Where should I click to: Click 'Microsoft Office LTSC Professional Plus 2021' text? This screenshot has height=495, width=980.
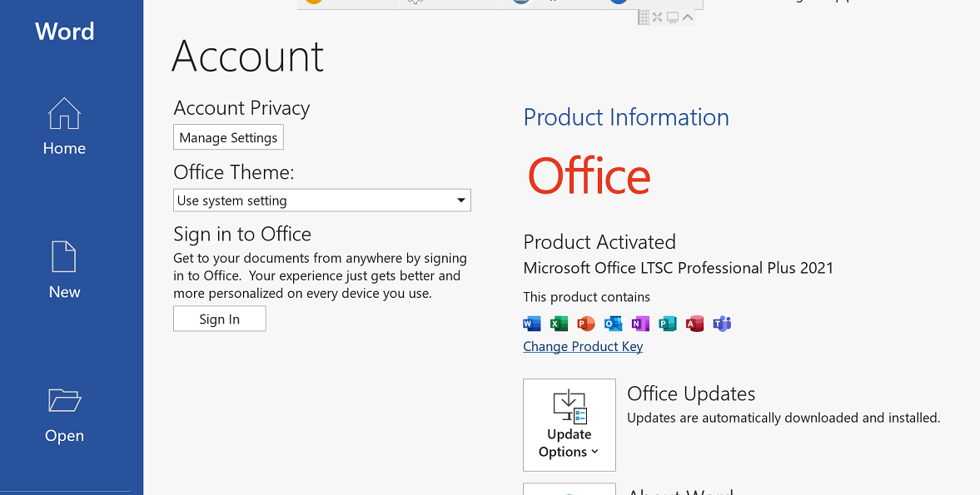click(678, 269)
